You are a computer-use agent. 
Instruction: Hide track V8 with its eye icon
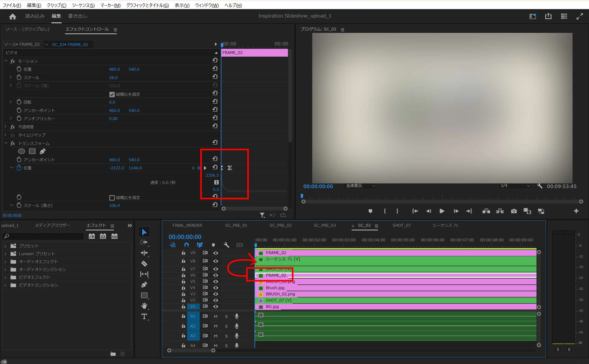pos(216,261)
